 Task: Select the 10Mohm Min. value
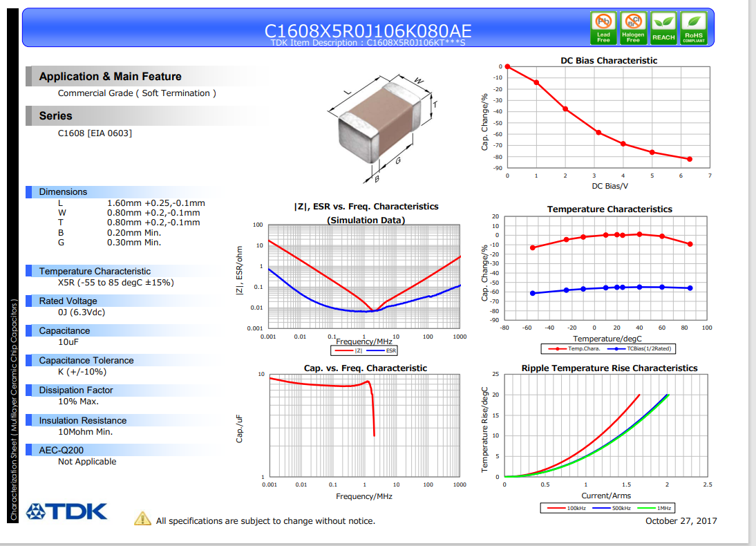point(85,432)
